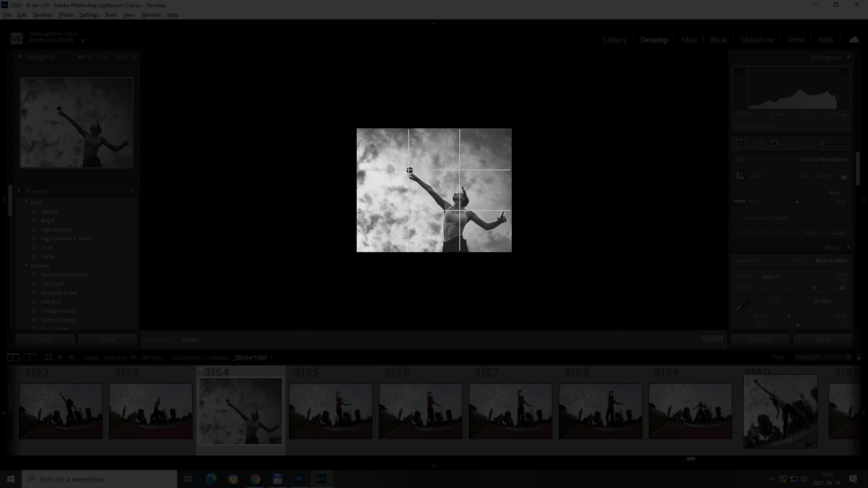Click the Straighten ruler tool icon

(x=740, y=202)
